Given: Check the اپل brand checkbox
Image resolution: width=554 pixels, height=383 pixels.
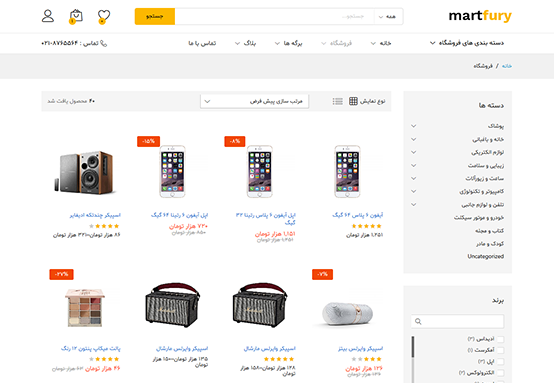Looking at the screenshot, I should point(500,361).
